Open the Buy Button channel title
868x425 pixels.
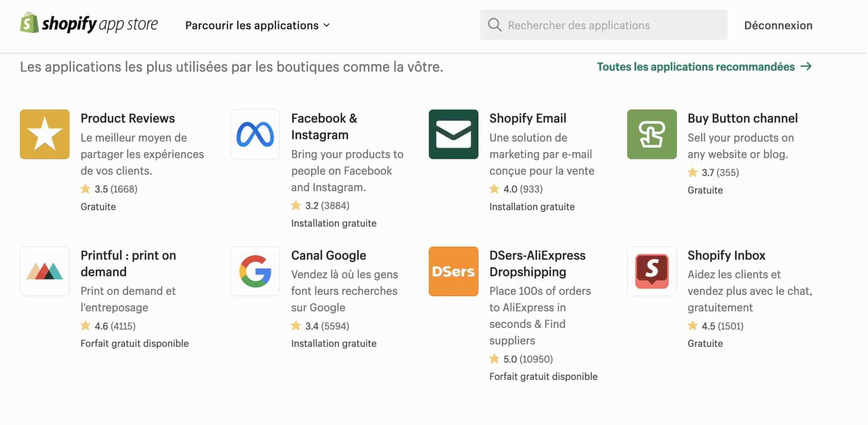click(x=743, y=118)
